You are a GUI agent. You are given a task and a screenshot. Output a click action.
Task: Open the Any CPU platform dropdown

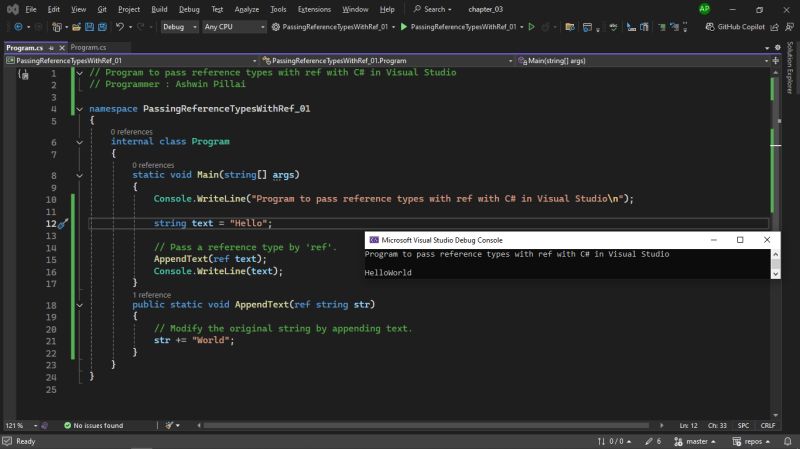click(234, 27)
